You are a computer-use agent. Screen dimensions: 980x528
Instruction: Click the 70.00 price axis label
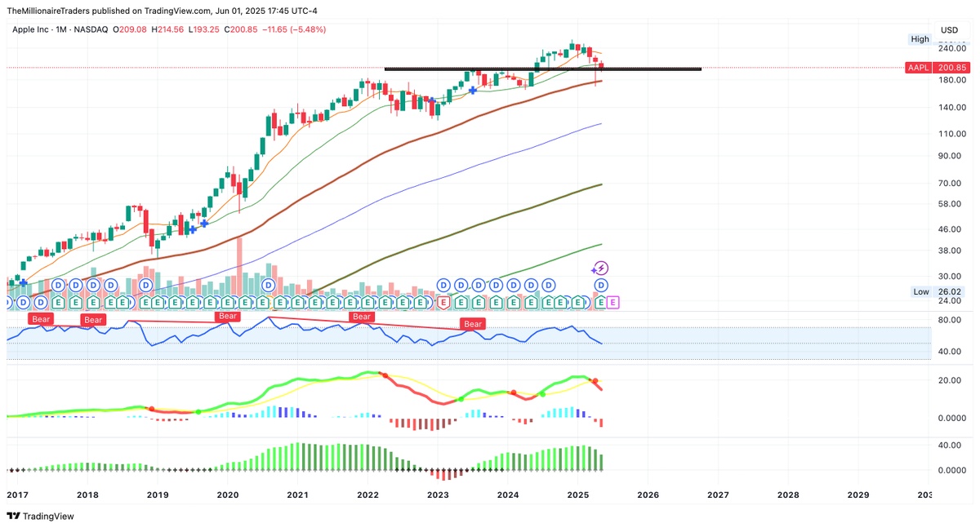[x=951, y=183]
